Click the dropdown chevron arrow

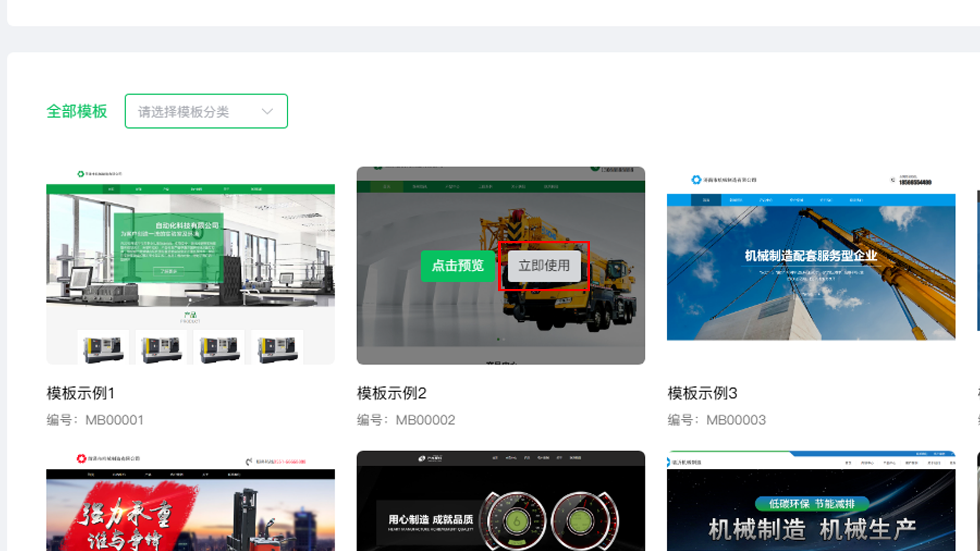(x=267, y=112)
